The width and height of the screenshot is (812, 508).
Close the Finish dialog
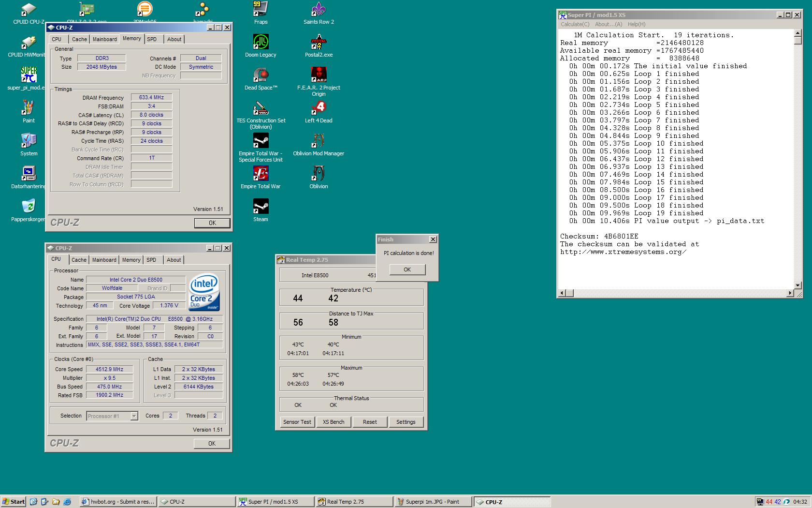click(433, 239)
